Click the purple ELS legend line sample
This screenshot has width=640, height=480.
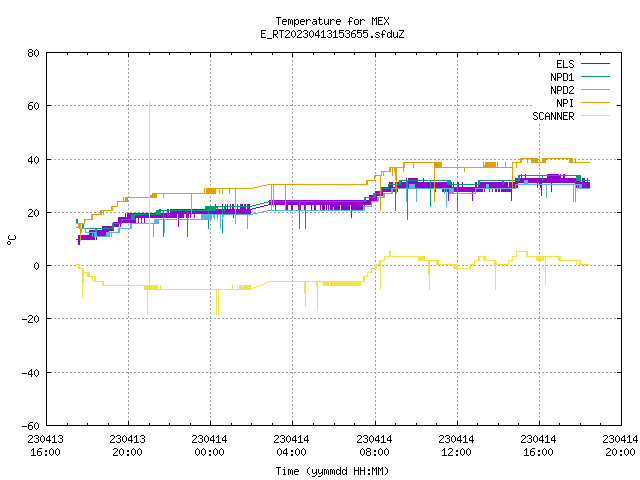point(595,64)
